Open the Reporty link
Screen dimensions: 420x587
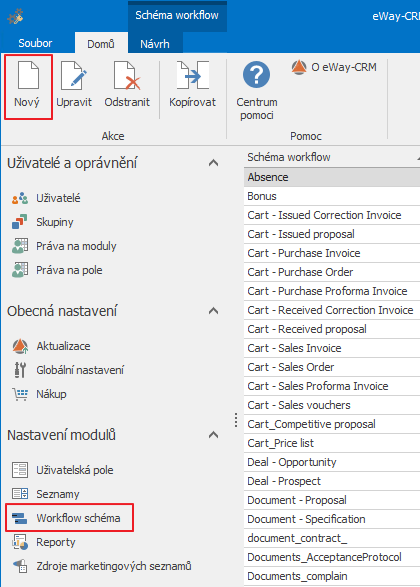point(55,542)
